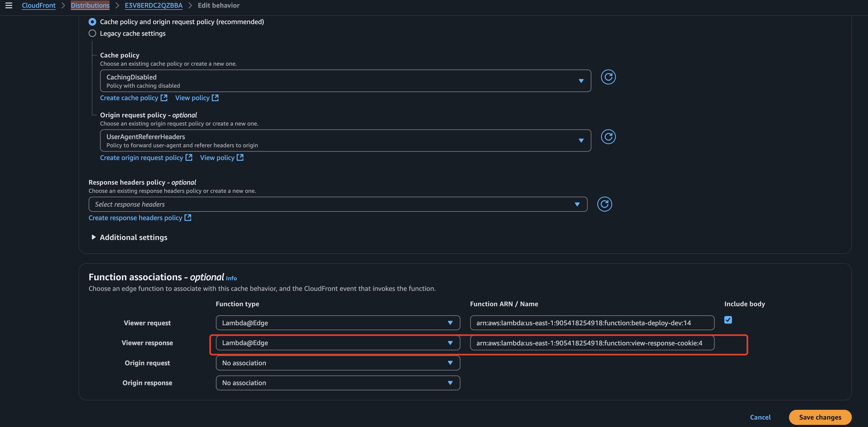Open the CachingDisabled cache policy dropdown
Viewport: 868px width, 427px height.
click(345, 81)
